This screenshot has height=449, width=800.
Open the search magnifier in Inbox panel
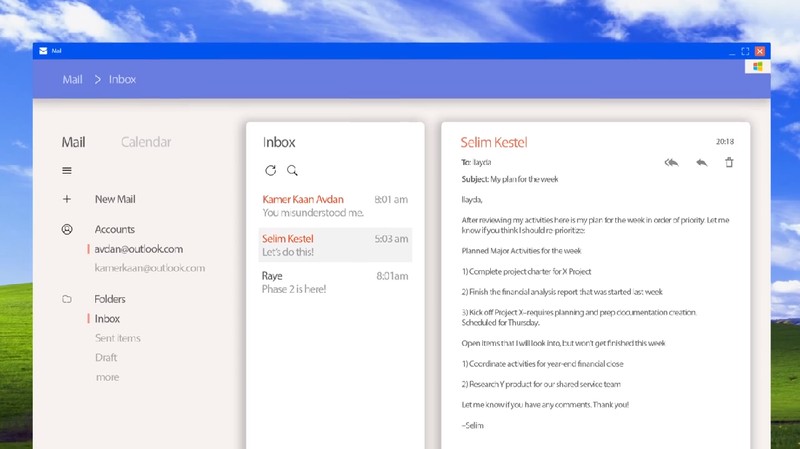[292, 170]
